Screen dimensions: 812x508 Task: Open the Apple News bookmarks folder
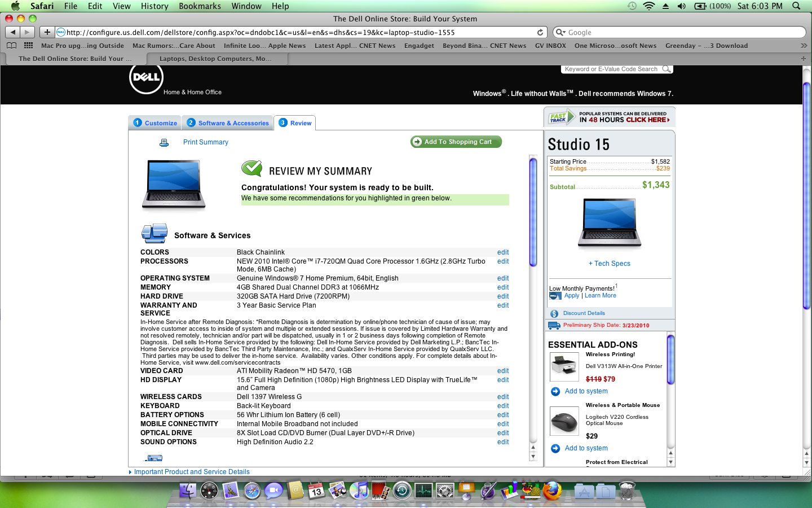coord(264,46)
